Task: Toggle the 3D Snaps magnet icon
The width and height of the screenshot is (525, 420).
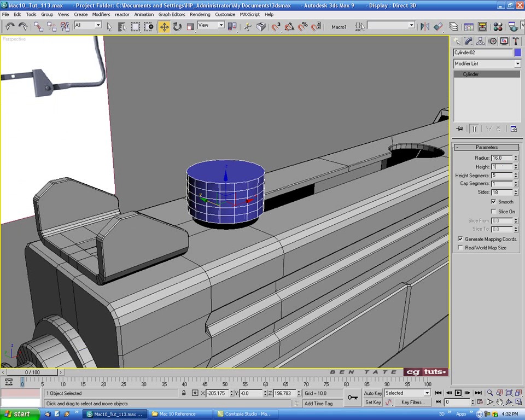Action: (276, 27)
